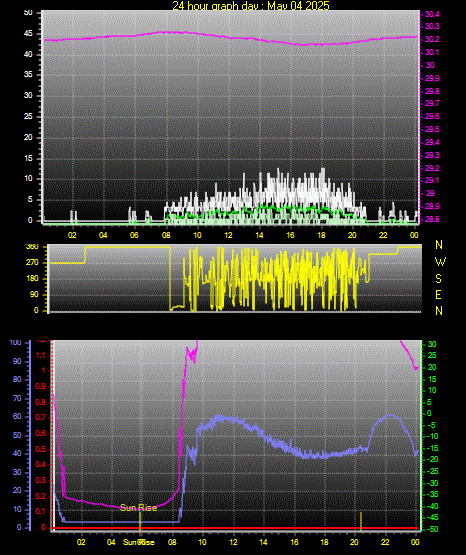Click the magenta 30.2 pressure axis label

click(x=432, y=39)
